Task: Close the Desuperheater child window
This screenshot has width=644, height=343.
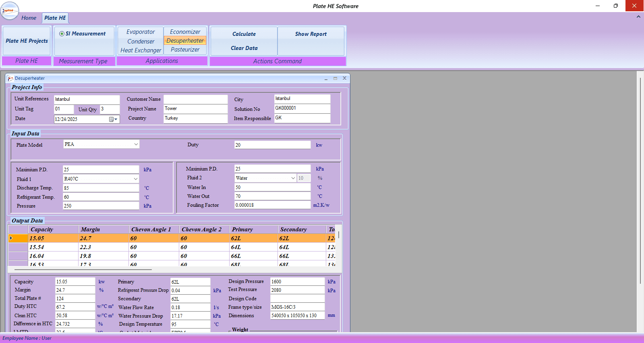Action: (x=344, y=78)
